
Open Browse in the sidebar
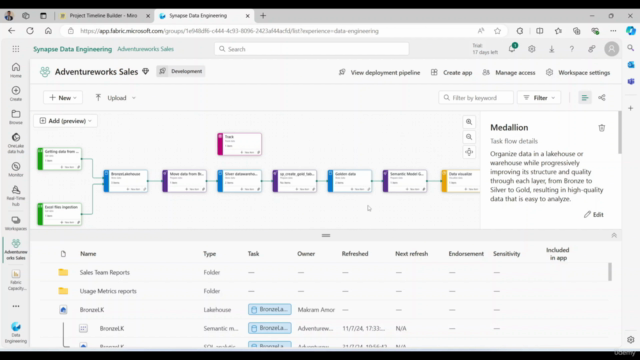pos(16,117)
